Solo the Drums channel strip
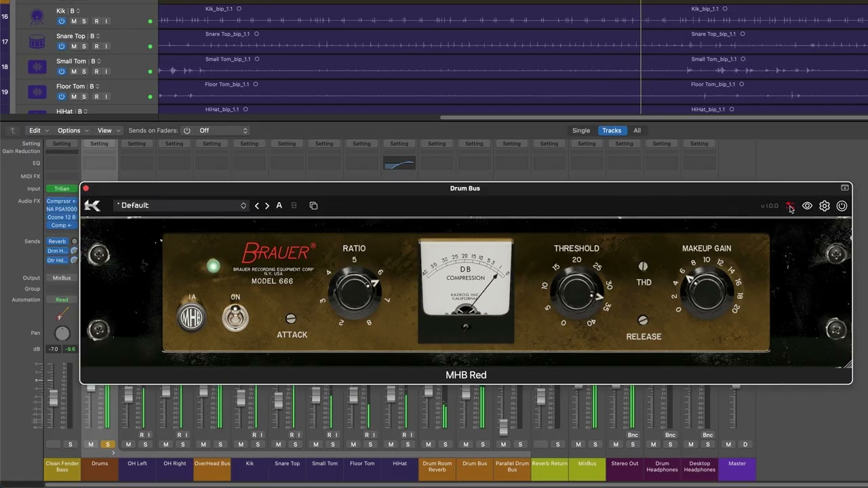 [107, 445]
